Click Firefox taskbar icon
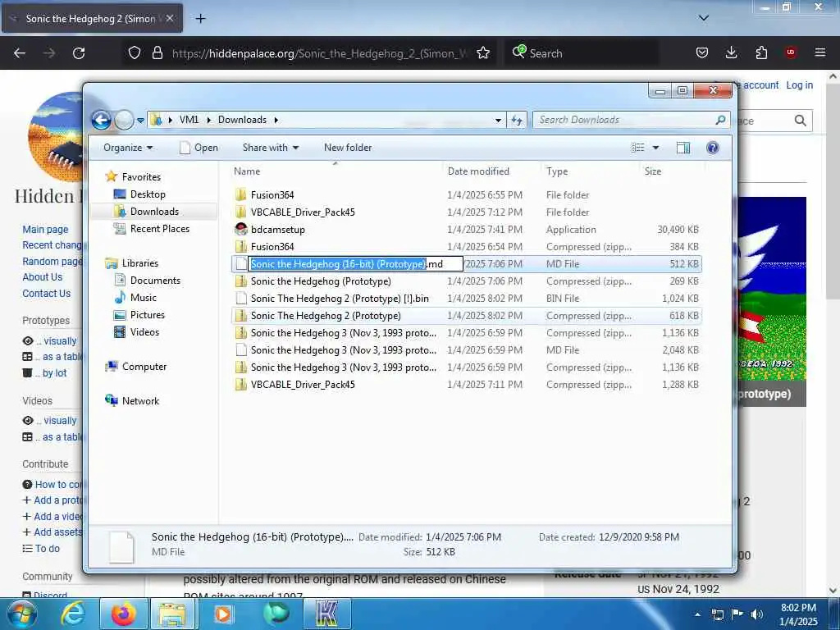The height and width of the screenshot is (630, 840). (x=123, y=614)
